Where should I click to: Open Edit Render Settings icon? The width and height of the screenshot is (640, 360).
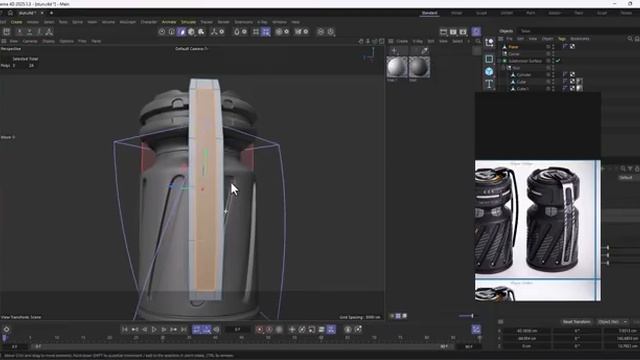[463, 32]
